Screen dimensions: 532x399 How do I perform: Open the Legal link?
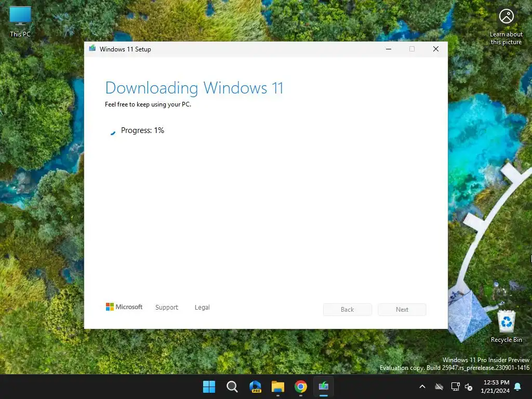202,308
